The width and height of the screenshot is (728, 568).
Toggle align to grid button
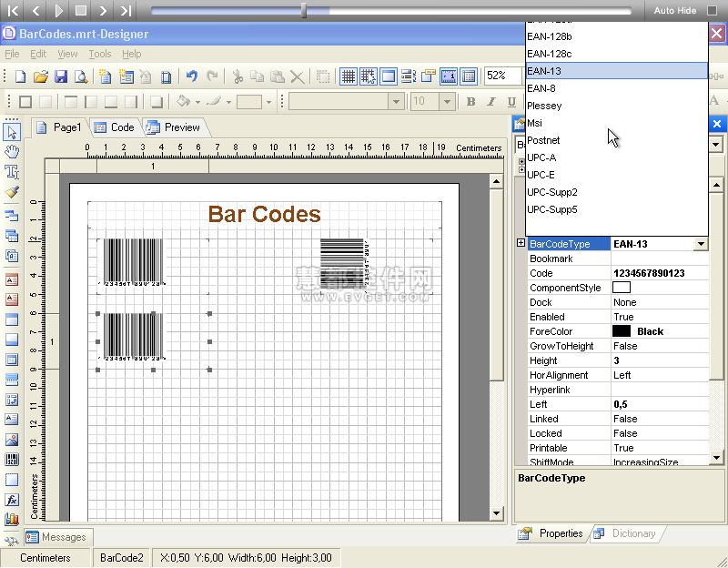369,76
